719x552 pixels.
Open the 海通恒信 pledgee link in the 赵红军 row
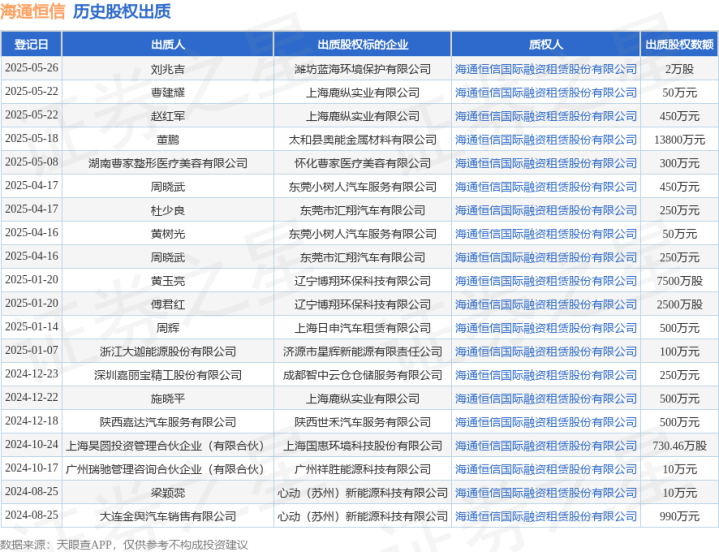[x=546, y=116]
